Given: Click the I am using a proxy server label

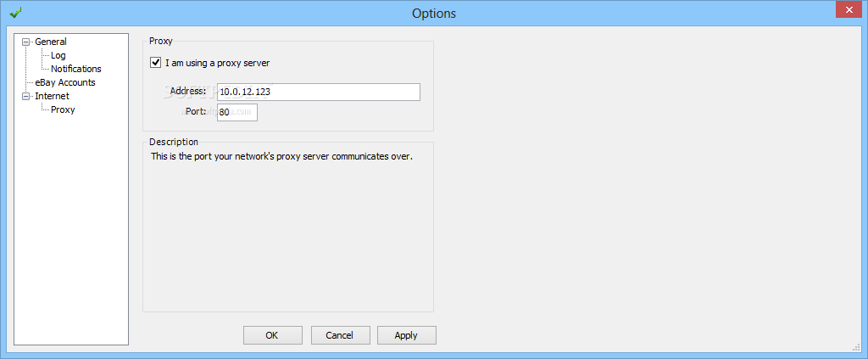Looking at the screenshot, I should [x=218, y=63].
